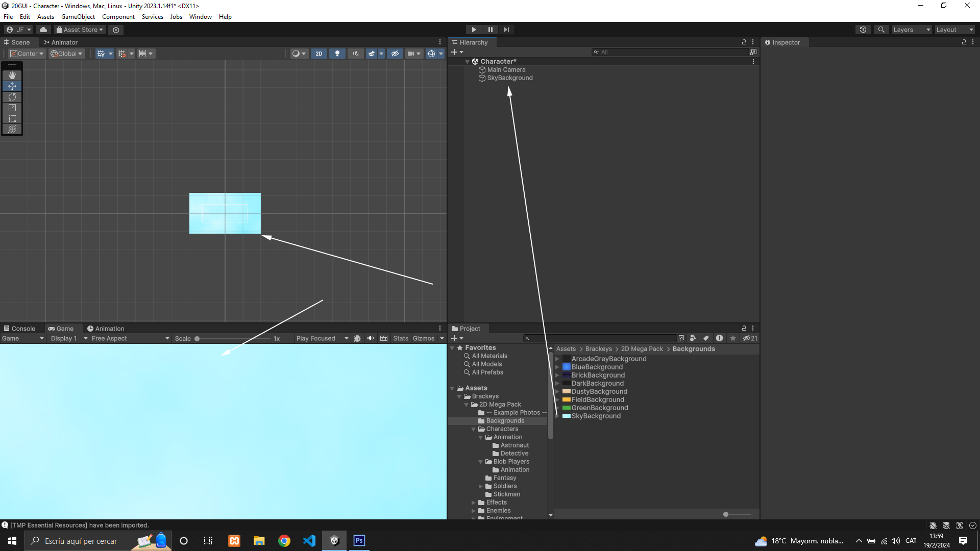980x551 pixels.
Task: Switch to the Animator tab
Action: pyautogui.click(x=61, y=42)
